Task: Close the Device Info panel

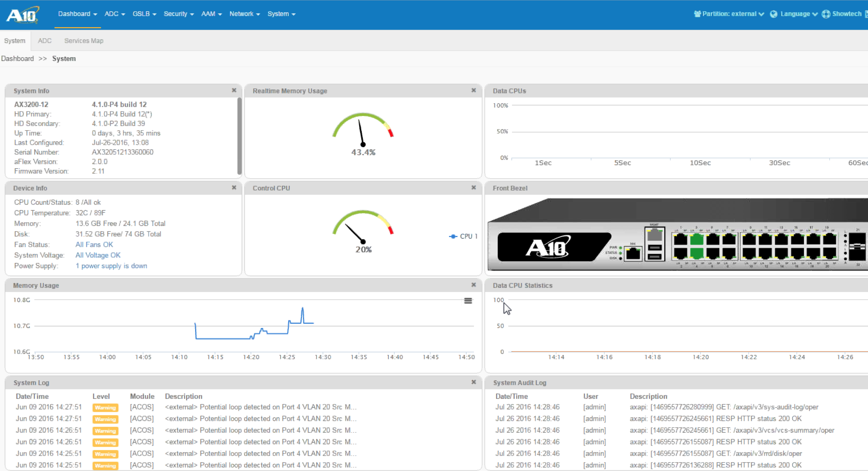Action: (x=234, y=187)
